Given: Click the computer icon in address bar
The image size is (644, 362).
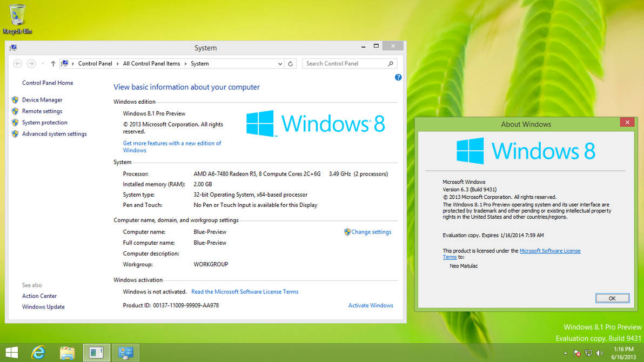Looking at the screenshot, I should click(65, 63).
